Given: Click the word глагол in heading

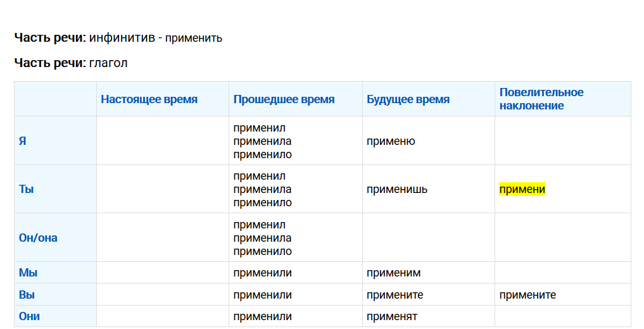Looking at the screenshot, I should click(x=108, y=63).
